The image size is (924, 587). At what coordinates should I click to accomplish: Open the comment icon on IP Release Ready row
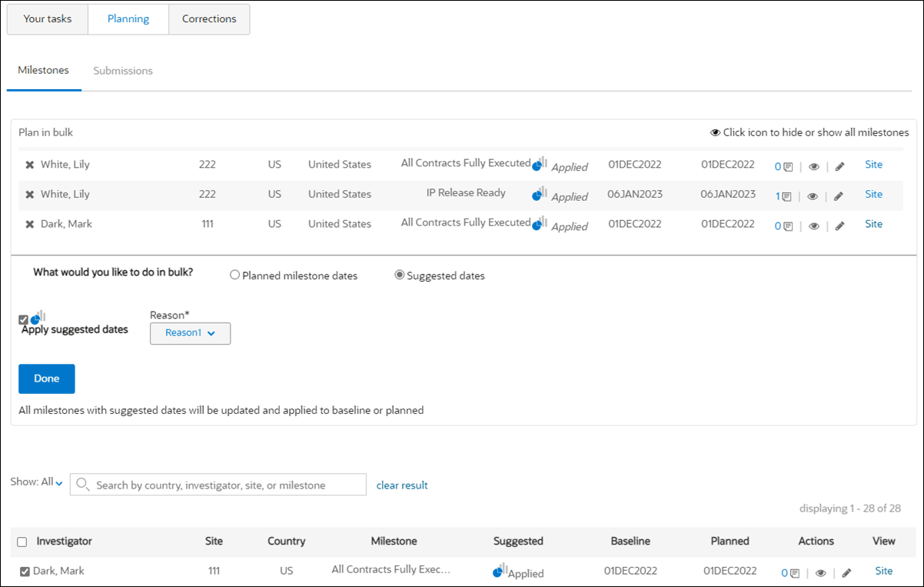coord(786,196)
